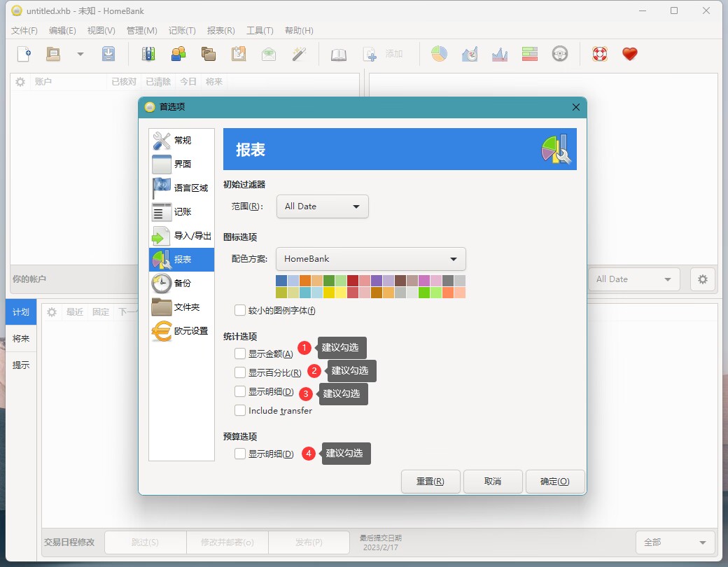Open the Assignments wand toolbar icon

[x=299, y=54]
